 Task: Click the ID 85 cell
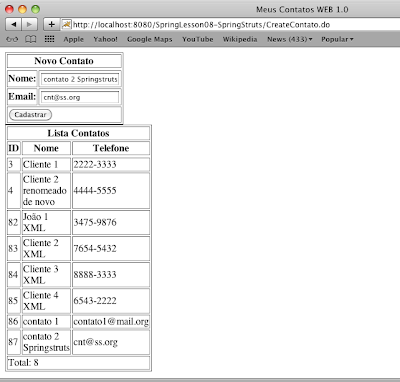[14, 301]
